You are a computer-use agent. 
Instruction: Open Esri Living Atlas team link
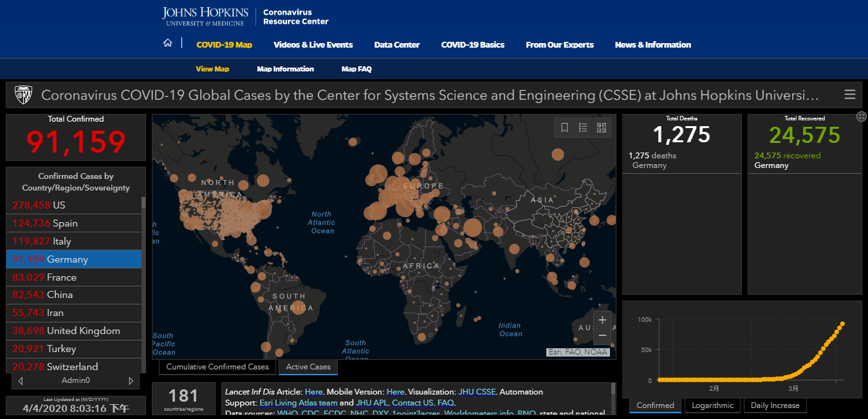[x=299, y=402]
